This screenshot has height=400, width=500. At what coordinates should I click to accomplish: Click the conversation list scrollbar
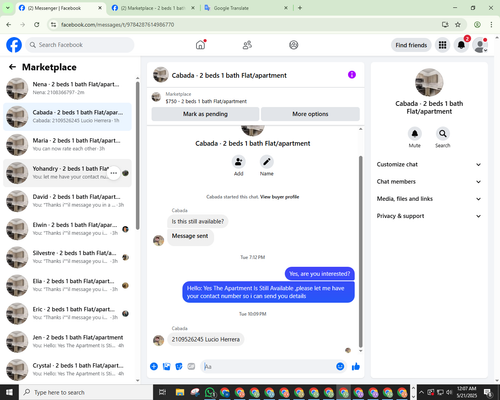pyautogui.click(x=137, y=155)
